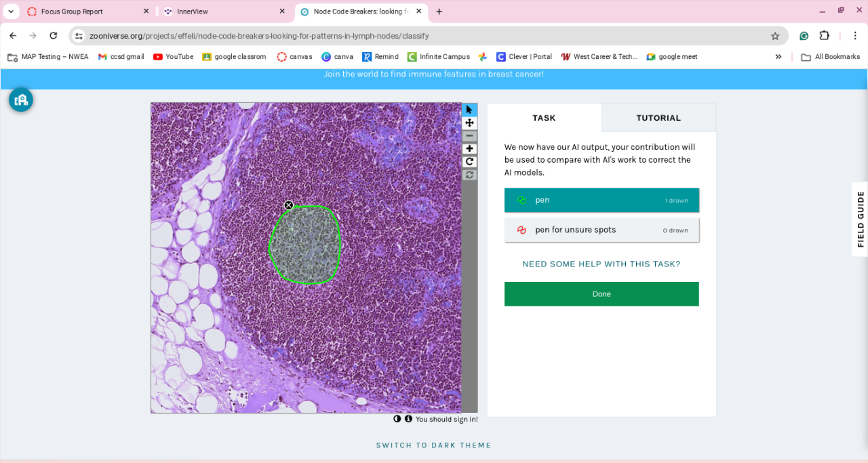Image resolution: width=868 pixels, height=463 pixels.
Task: Submit classification with Done button
Action: pos(601,294)
